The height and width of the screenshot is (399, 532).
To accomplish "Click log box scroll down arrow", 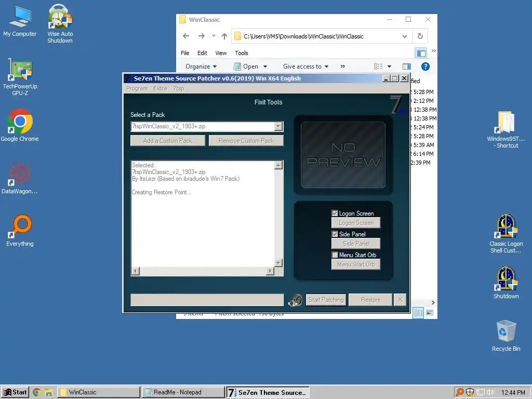I will coord(278,263).
